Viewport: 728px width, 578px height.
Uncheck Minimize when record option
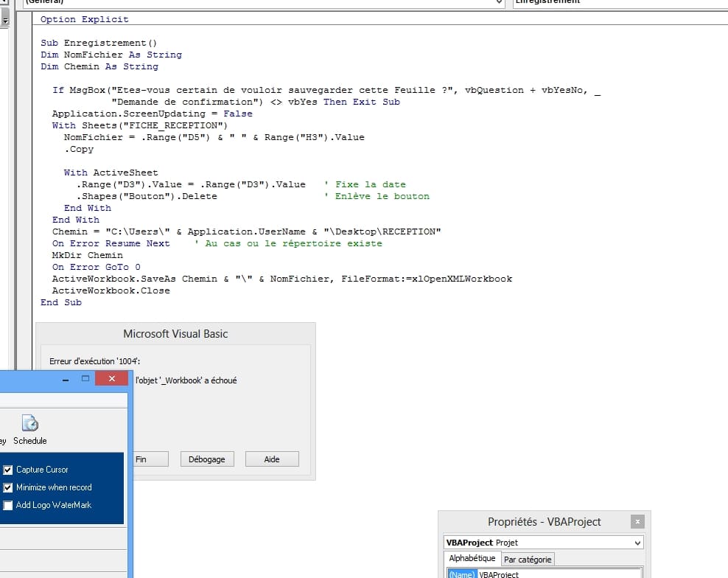[x=8, y=487]
